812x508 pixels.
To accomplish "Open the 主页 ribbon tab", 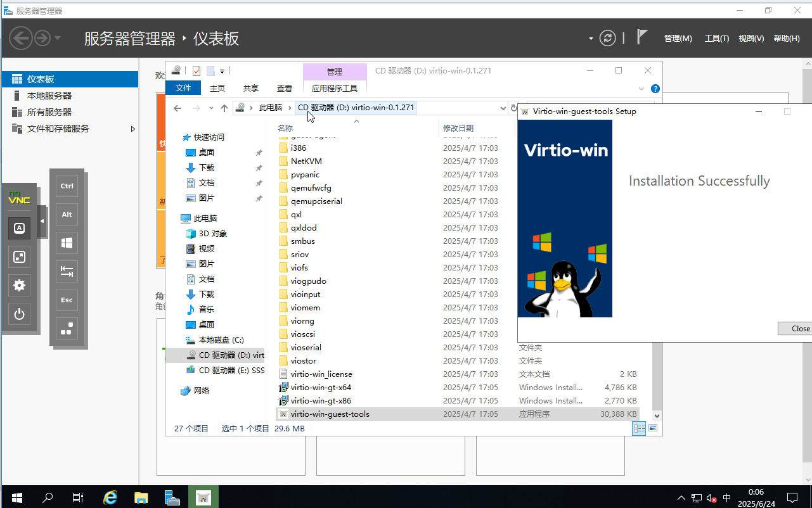I will pyautogui.click(x=217, y=89).
